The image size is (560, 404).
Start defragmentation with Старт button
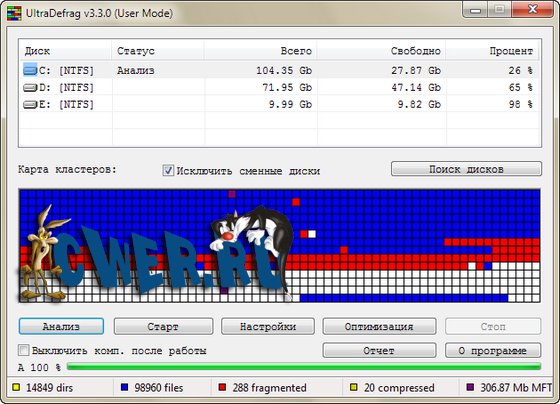coord(163,326)
